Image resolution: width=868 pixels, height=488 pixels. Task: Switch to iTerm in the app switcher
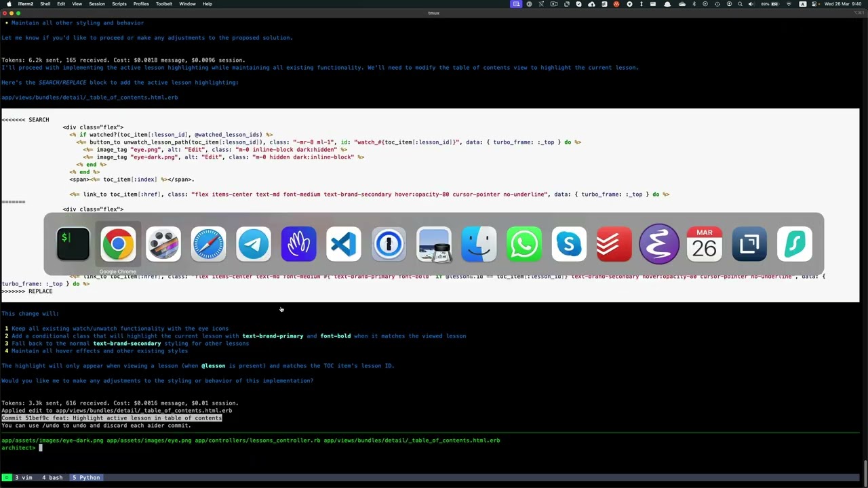(73, 244)
